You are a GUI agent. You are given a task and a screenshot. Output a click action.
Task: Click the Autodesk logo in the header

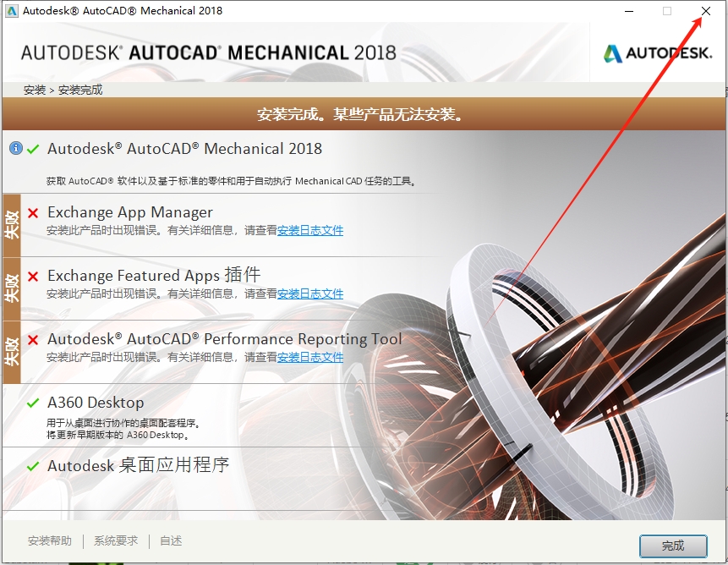pos(658,53)
